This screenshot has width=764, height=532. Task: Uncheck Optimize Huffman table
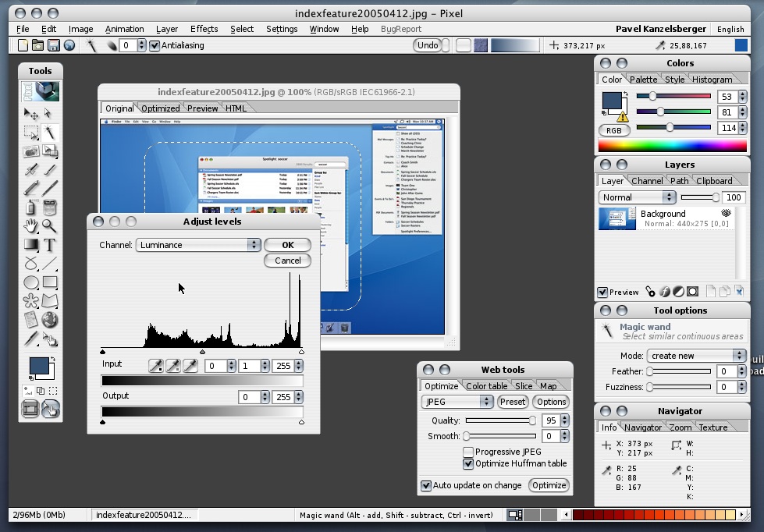pos(468,463)
